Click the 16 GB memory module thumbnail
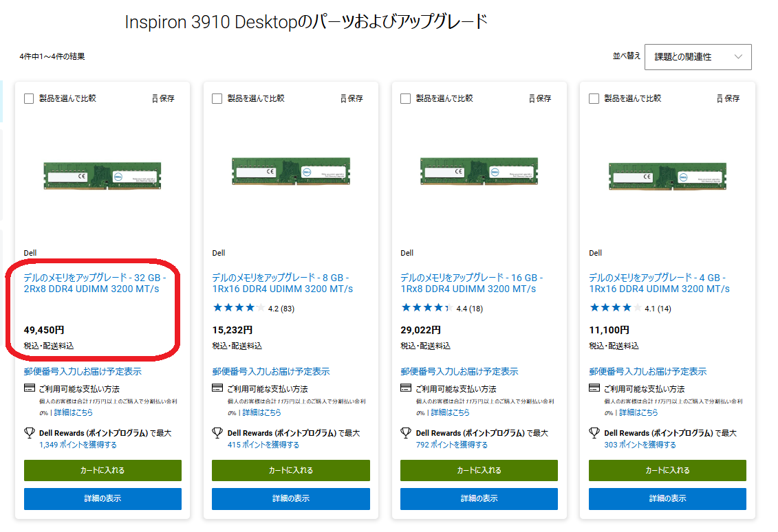 tap(479, 171)
